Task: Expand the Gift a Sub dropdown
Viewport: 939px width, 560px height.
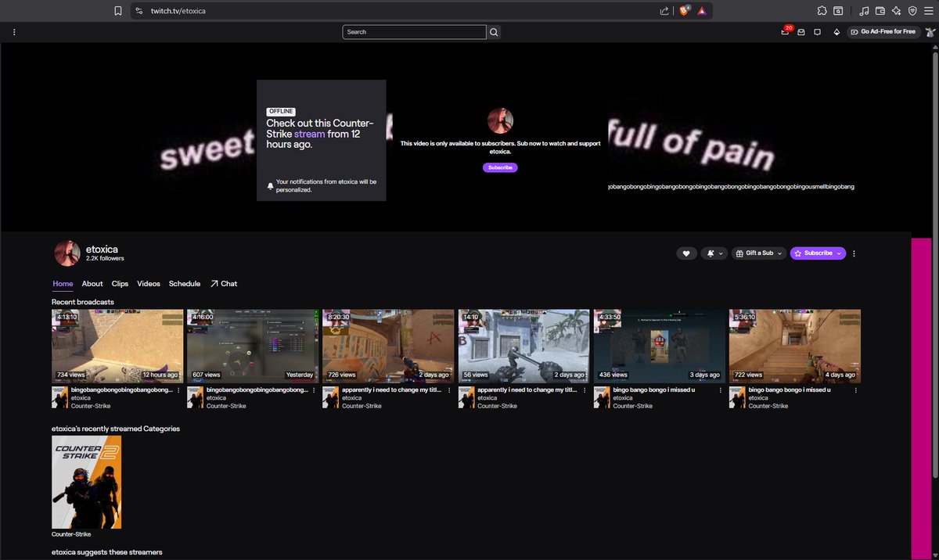Action: click(758, 253)
